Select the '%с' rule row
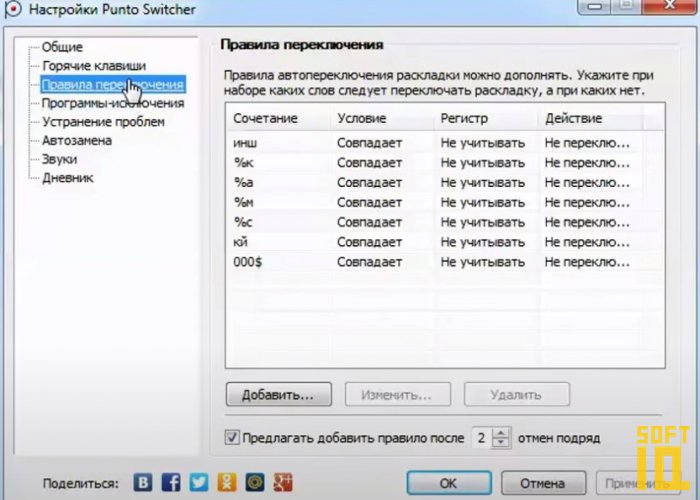 pos(445,222)
